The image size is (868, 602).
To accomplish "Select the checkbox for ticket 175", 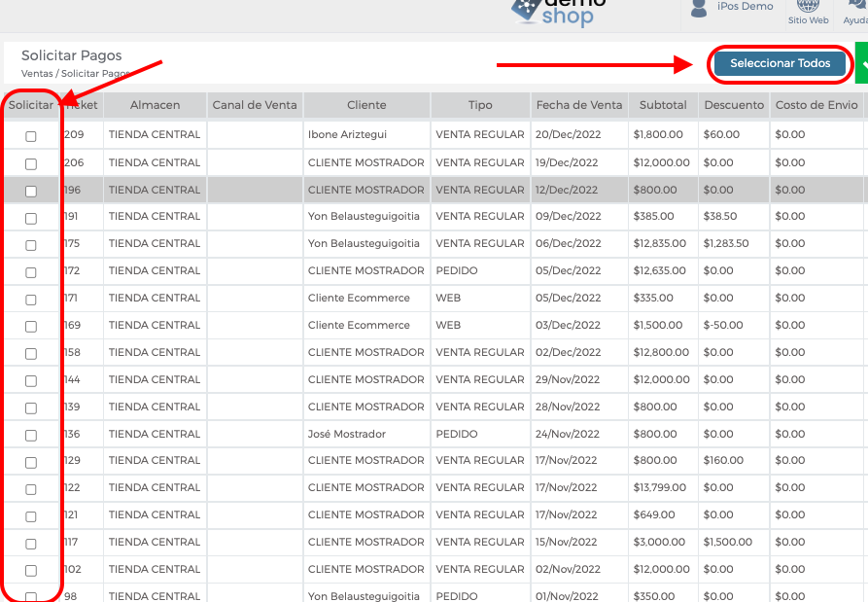I will (31, 245).
